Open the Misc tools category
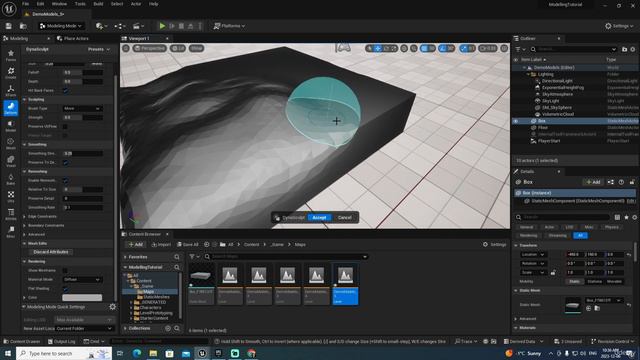 point(11,231)
